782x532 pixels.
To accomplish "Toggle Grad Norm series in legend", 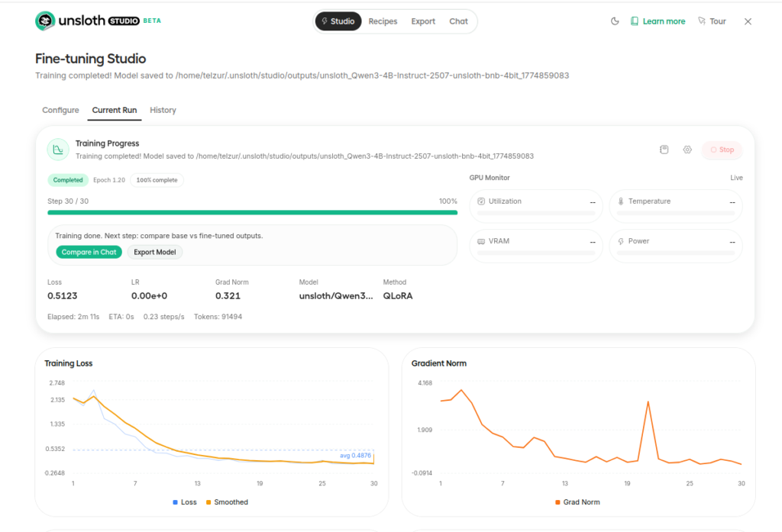I will point(577,502).
